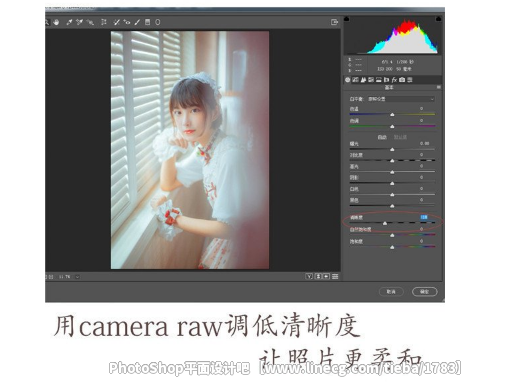
Task: Toggle full screen mode icon
Action: coord(334,22)
